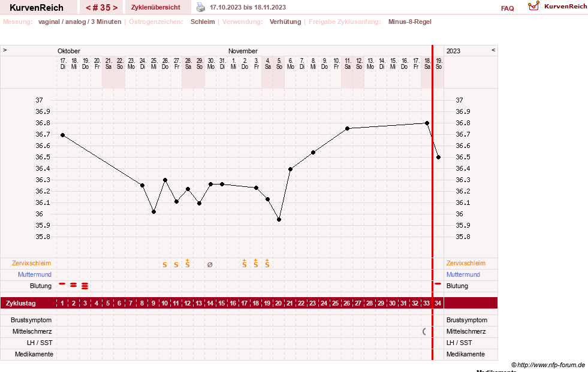Click the KurvenReich title heading
588x372 pixels.
pyautogui.click(x=37, y=8)
